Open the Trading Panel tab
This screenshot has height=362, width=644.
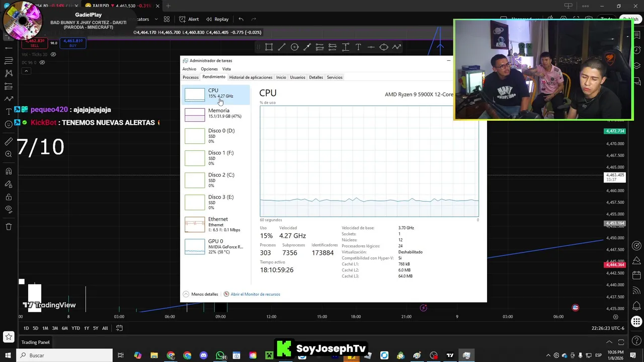coord(35,342)
